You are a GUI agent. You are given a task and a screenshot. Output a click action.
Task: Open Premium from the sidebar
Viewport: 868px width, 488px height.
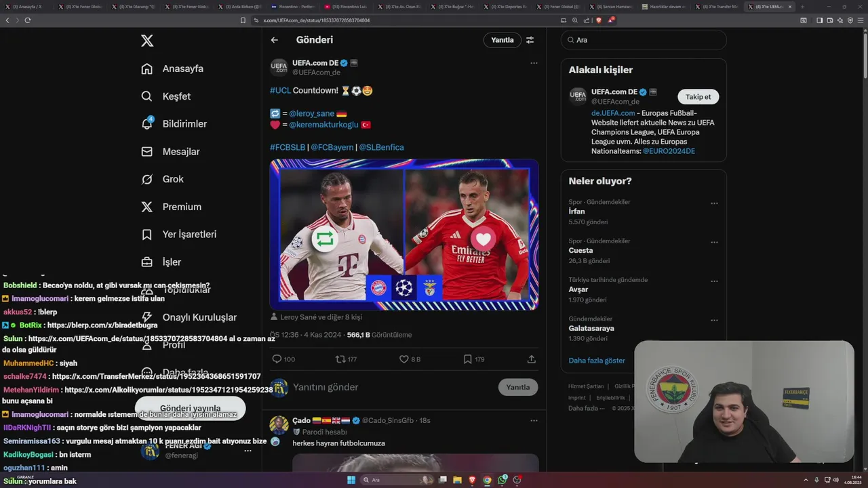pos(171,207)
